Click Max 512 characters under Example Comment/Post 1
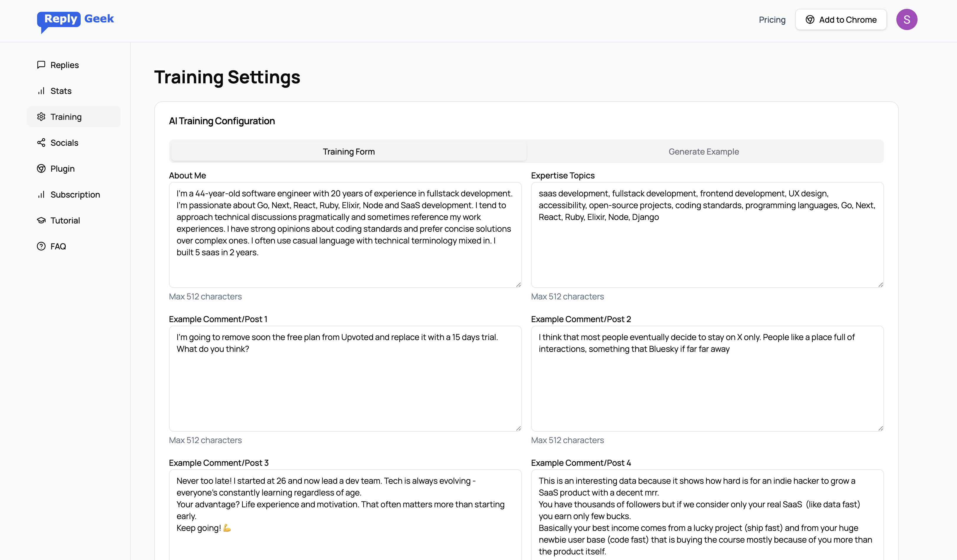This screenshot has height=560, width=957. pyautogui.click(x=206, y=440)
